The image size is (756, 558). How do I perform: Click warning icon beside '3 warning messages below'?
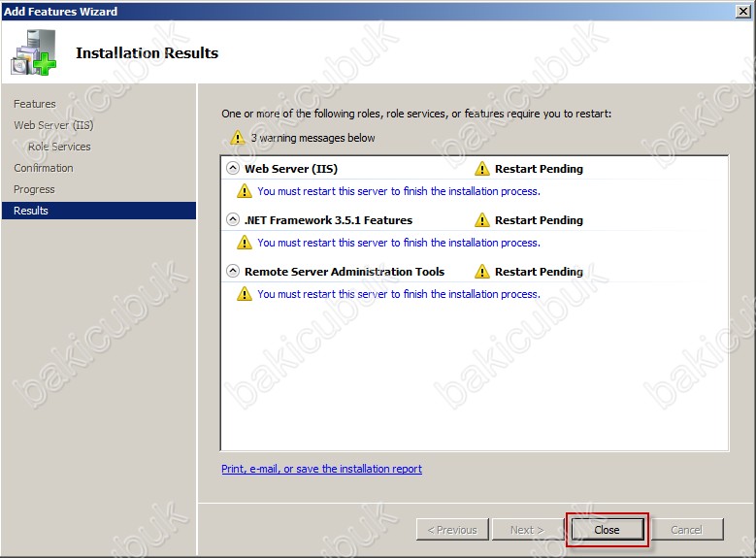[237, 138]
